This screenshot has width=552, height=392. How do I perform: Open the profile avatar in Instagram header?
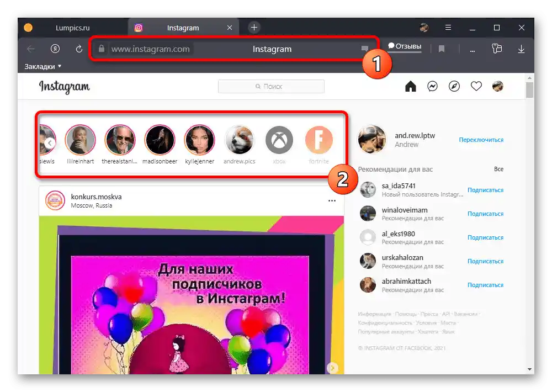point(498,86)
